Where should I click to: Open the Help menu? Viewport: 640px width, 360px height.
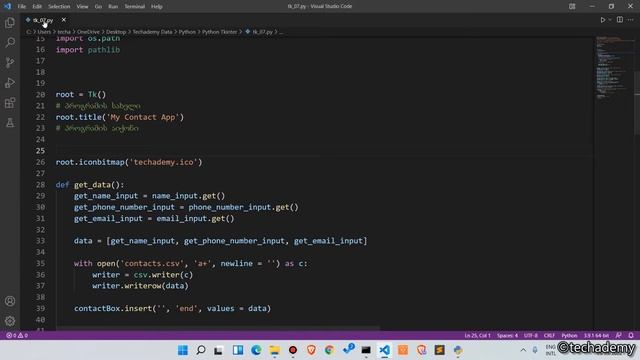[157, 6]
